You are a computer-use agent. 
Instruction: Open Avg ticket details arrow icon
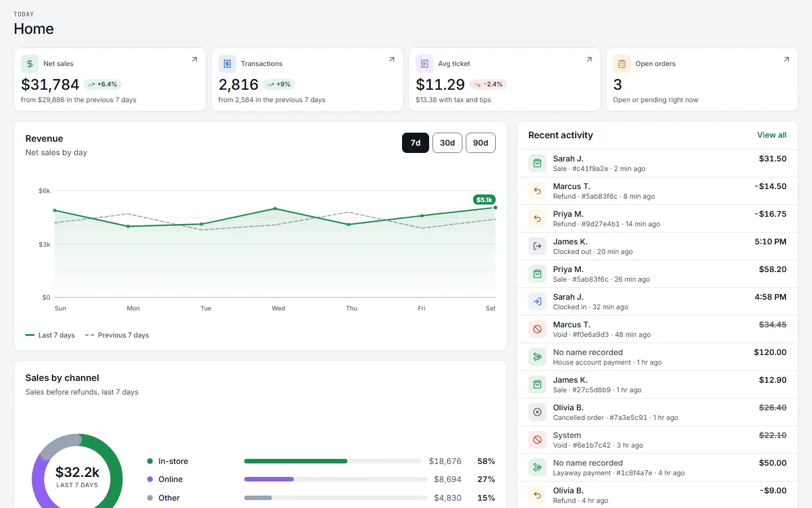click(589, 59)
